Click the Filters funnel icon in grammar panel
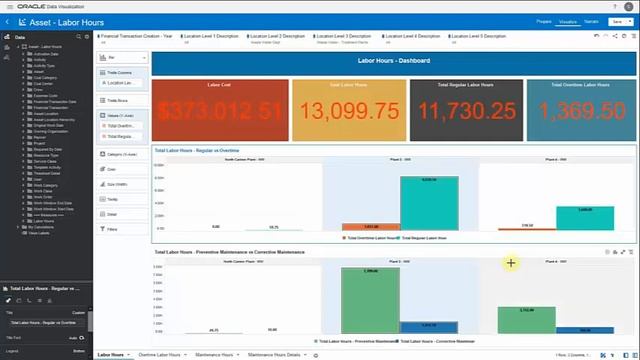The height and width of the screenshot is (360, 640). coord(102,229)
